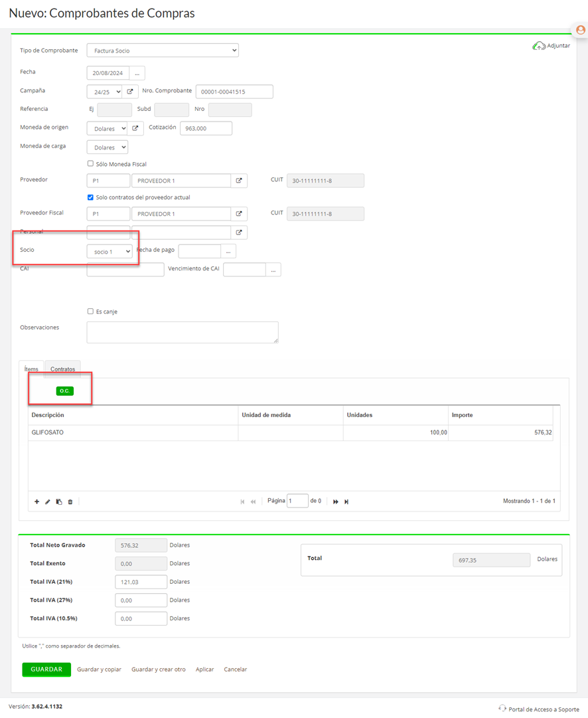Open Personal lookup icon

pyautogui.click(x=239, y=232)
